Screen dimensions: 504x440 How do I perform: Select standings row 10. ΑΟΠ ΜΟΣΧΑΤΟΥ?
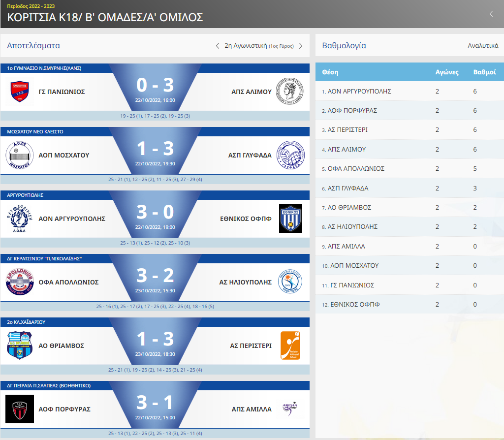pos(410,266)
